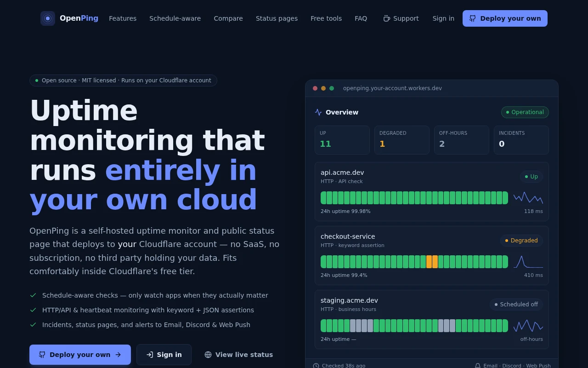
Task: Click the Deploy your own button in the header
Action: (x=505, y=18)
